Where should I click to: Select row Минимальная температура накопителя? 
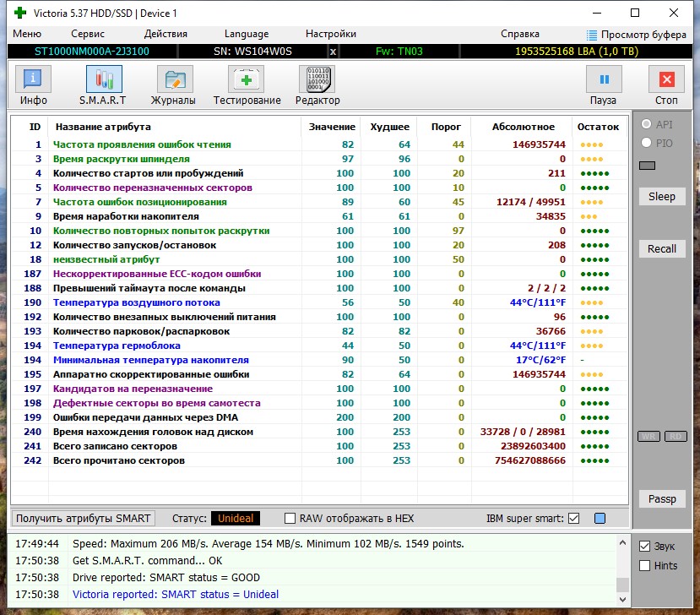[319, 360]
